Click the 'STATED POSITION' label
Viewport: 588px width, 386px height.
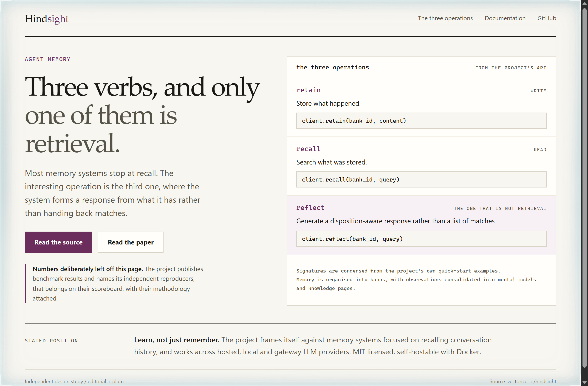coord(51,341)
